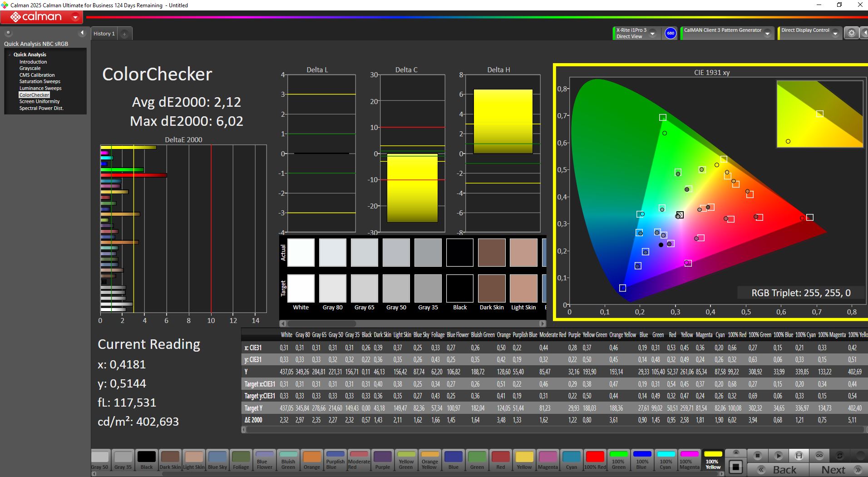
Task: Collapse the left sidebar with arrow
Action: 82,33
